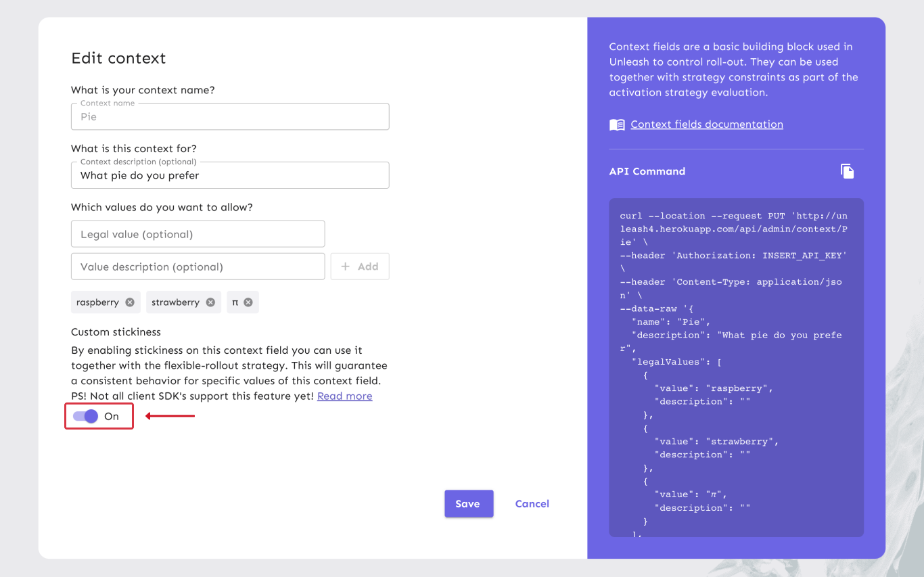Delete the π value tag
The image size is (924, 577).
247,302
